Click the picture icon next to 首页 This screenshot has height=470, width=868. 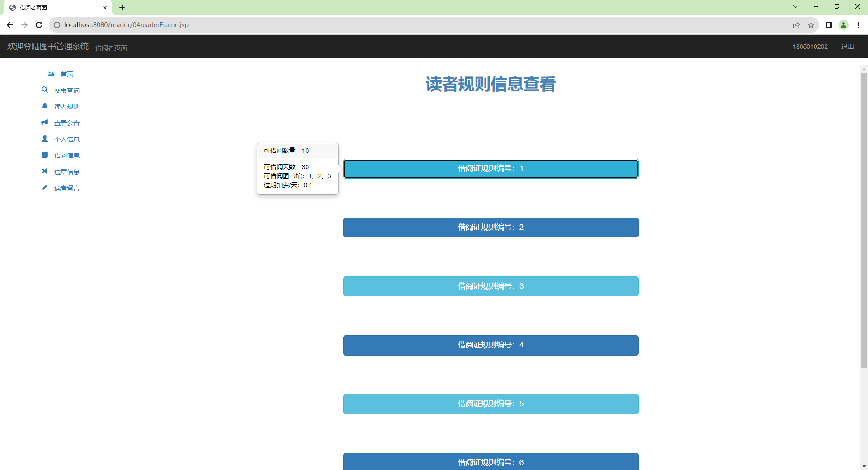coord(51,73)
